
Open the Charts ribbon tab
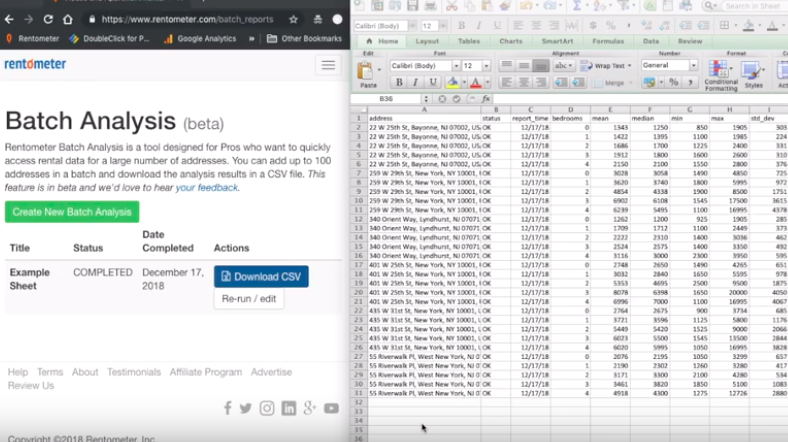point(510,41)
